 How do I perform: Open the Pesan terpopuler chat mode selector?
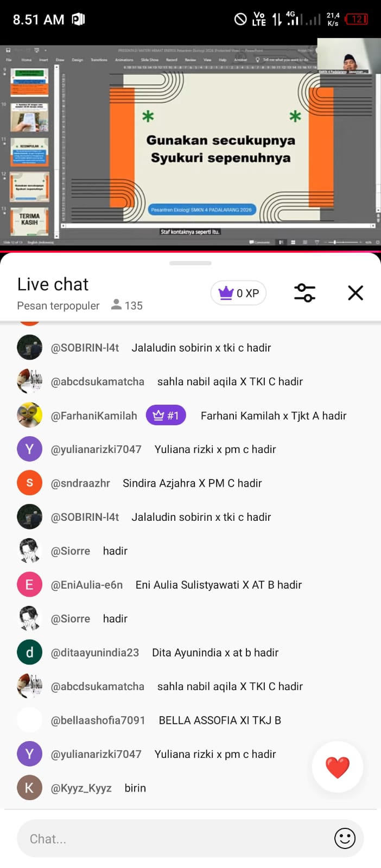(58, 306)
